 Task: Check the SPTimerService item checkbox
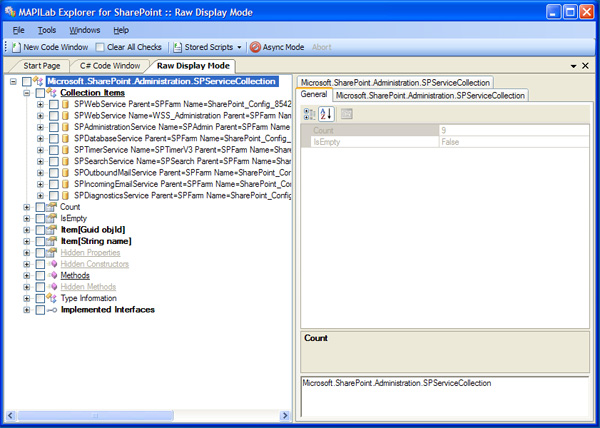pos(54,149)
